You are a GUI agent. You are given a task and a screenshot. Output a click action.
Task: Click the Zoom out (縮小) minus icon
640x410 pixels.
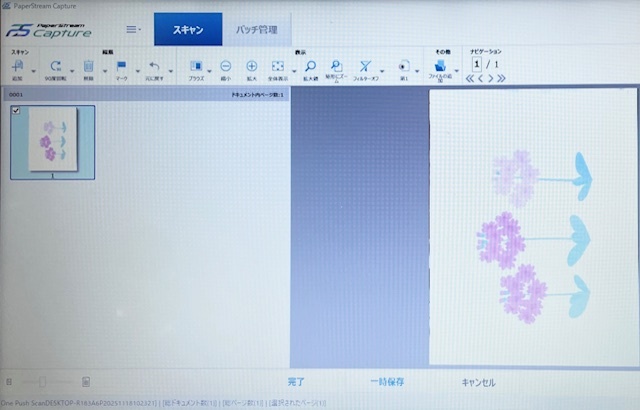tap(226, 66)
